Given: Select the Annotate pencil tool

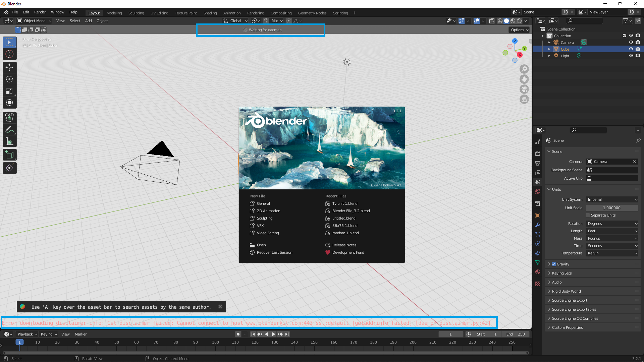Looking at the screenshot, I should click(x=9, y=129).
